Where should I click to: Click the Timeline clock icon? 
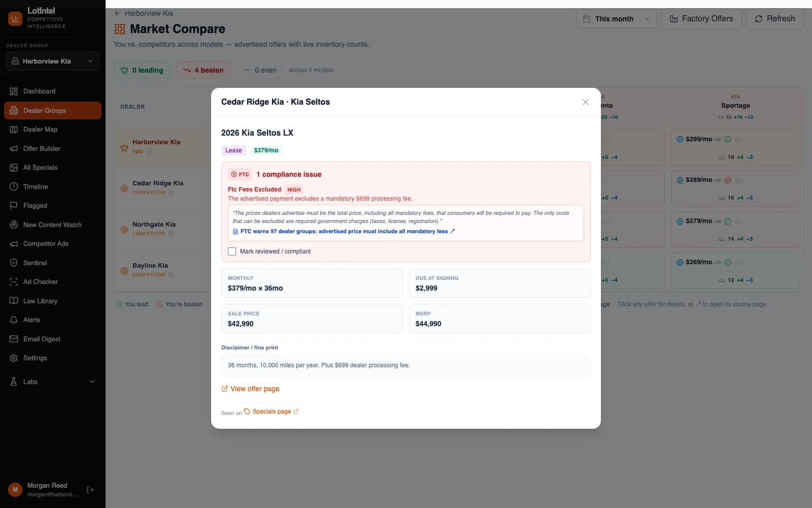[x=14, y=186]
